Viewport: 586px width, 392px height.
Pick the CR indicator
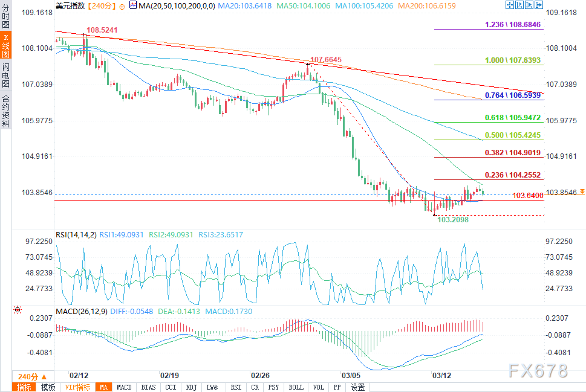click(x=255, y=387)
